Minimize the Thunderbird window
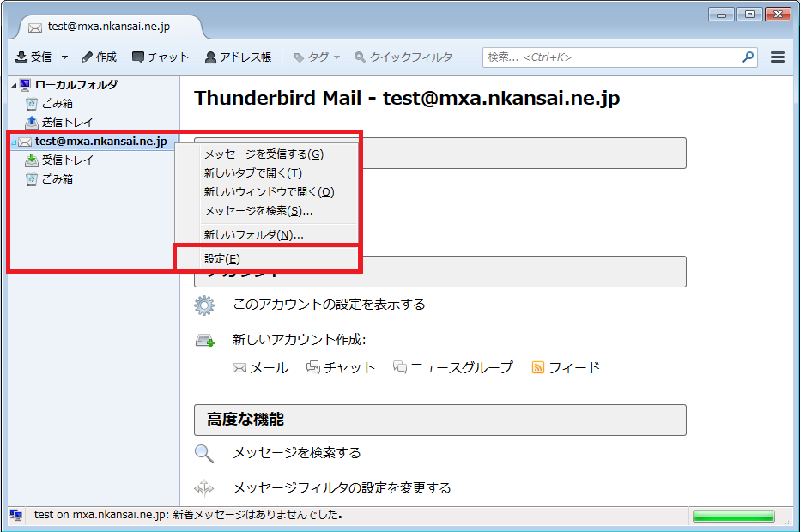 (x=721, y=15)
